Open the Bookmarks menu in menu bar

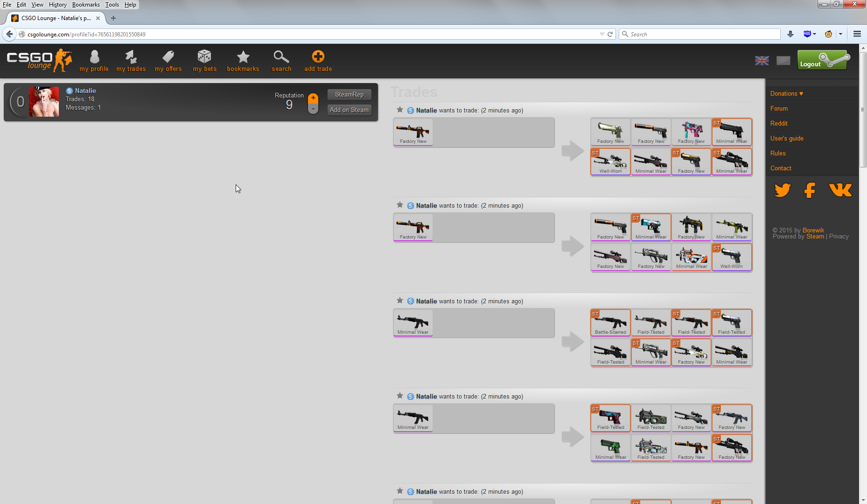(86, 5)
